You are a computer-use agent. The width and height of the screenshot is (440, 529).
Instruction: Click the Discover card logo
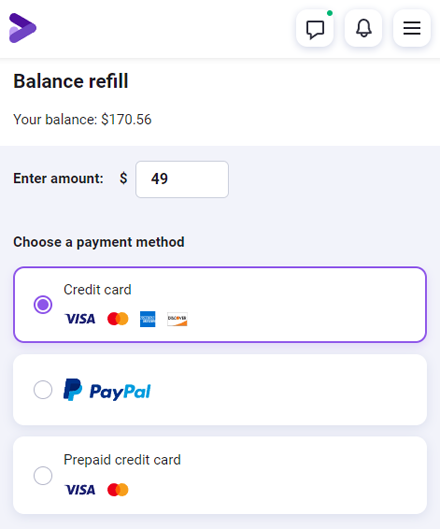pos(177,319)
